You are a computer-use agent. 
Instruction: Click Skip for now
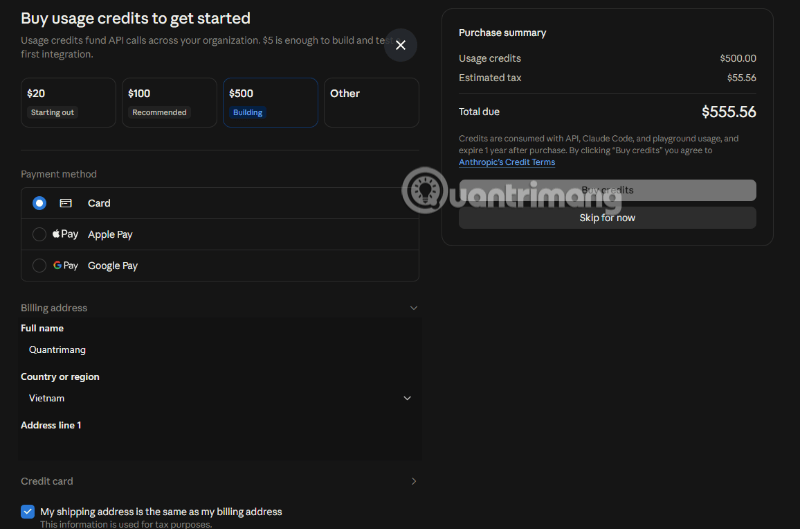607,218
